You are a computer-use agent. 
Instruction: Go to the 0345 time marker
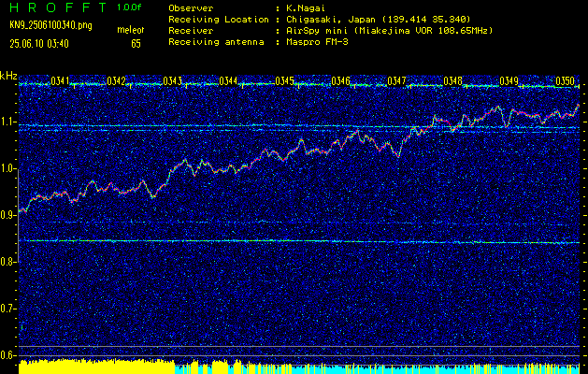pos(284,80)
